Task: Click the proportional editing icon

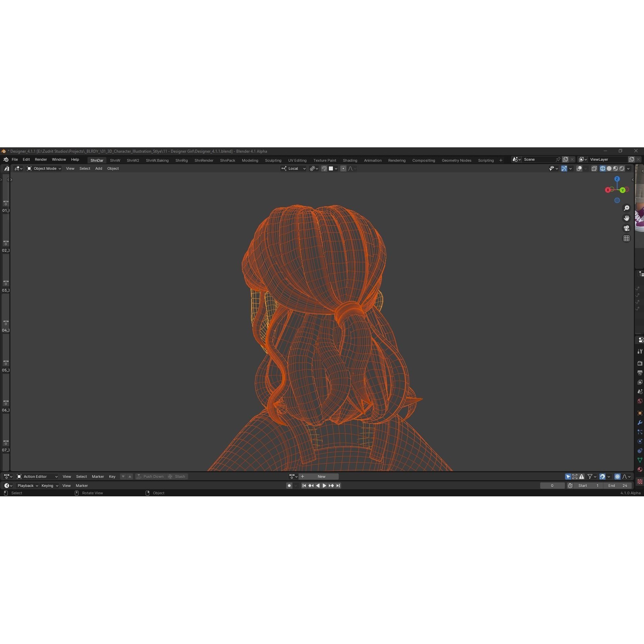Action: click(343, 168)
